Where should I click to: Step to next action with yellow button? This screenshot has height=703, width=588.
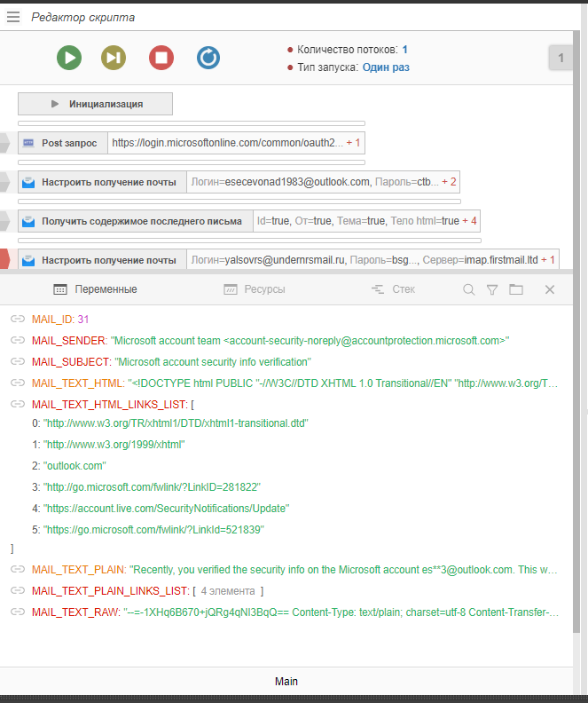[114, 58]
